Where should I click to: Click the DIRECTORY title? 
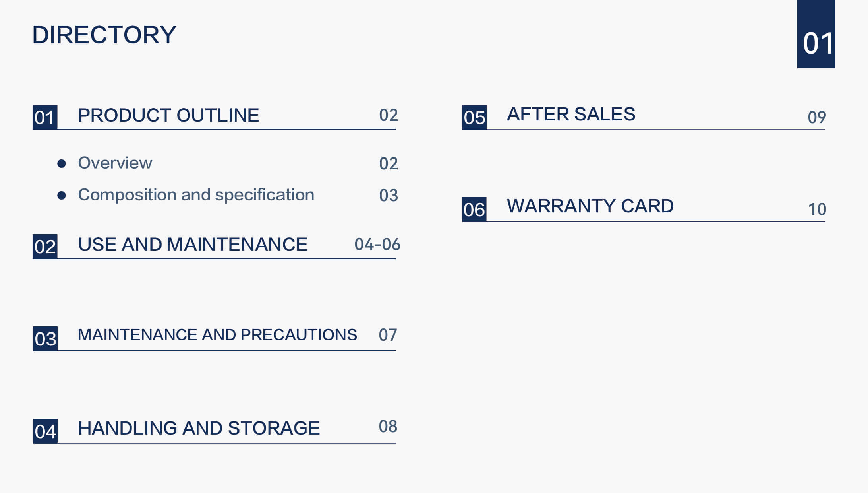point(104,35)
